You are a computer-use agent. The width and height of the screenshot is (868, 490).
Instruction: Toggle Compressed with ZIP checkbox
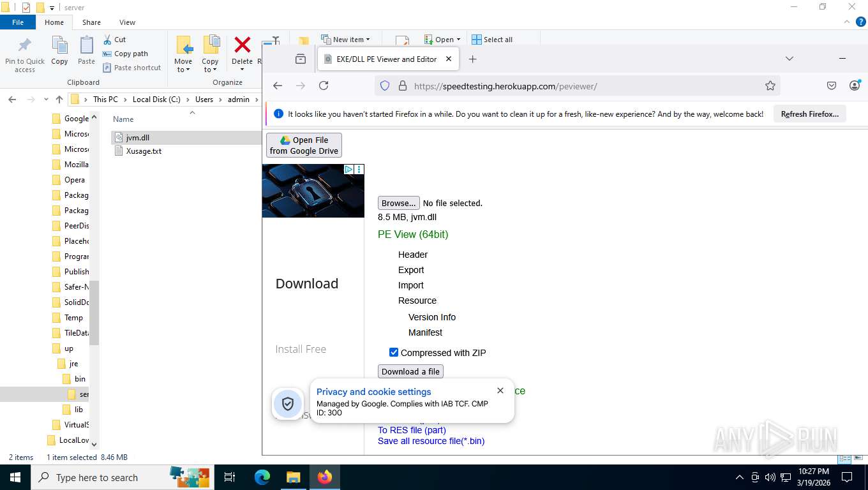[394, 352]
